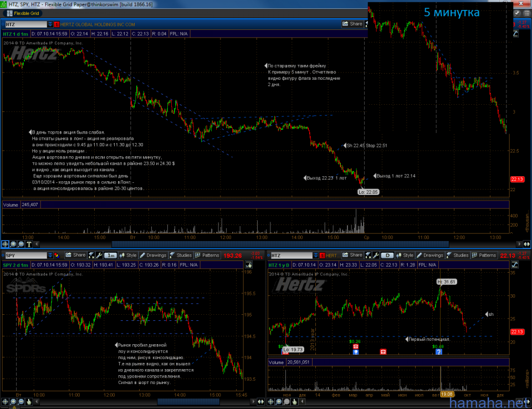
Task: Share the bottom-right HTZ daily chart
Action: (x=352, y=255)
